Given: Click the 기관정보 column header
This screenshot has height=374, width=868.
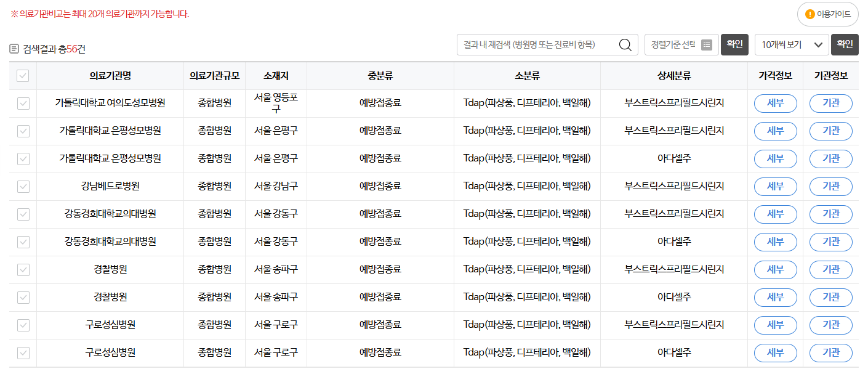Looking at the screenshot, I should pos(830,76).
